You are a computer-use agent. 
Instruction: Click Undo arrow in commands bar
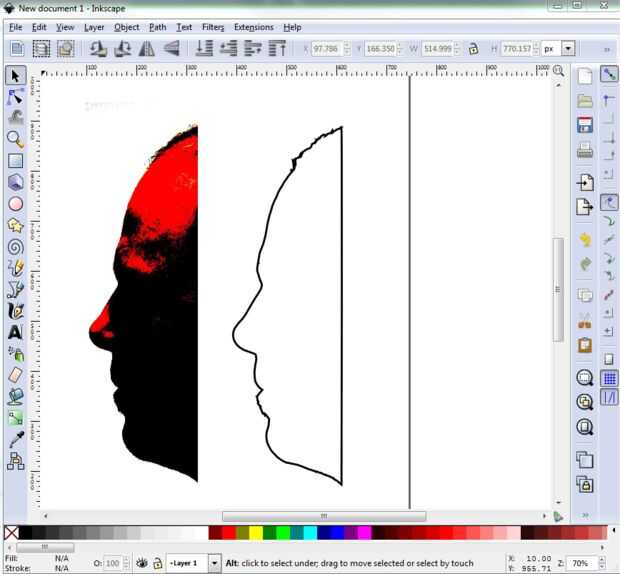585,239
